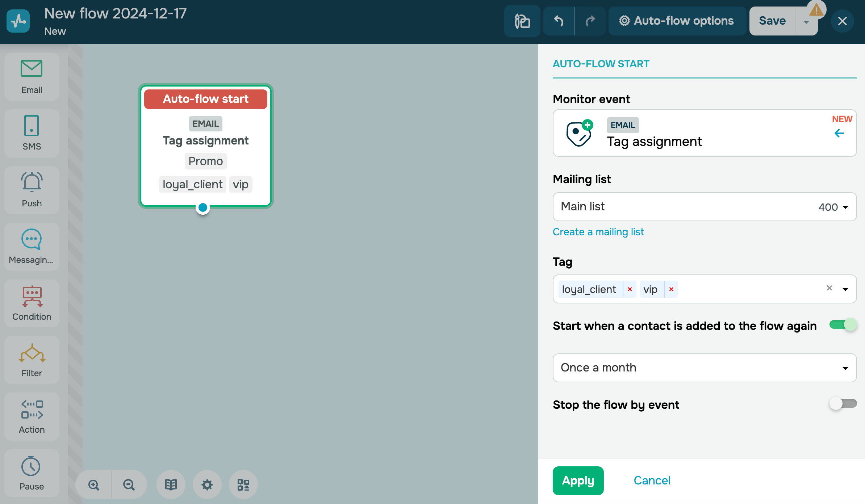The image size is (865, 504).
Task: Click the Auto-flow start block output connector
Action: (x=203, y=207)
